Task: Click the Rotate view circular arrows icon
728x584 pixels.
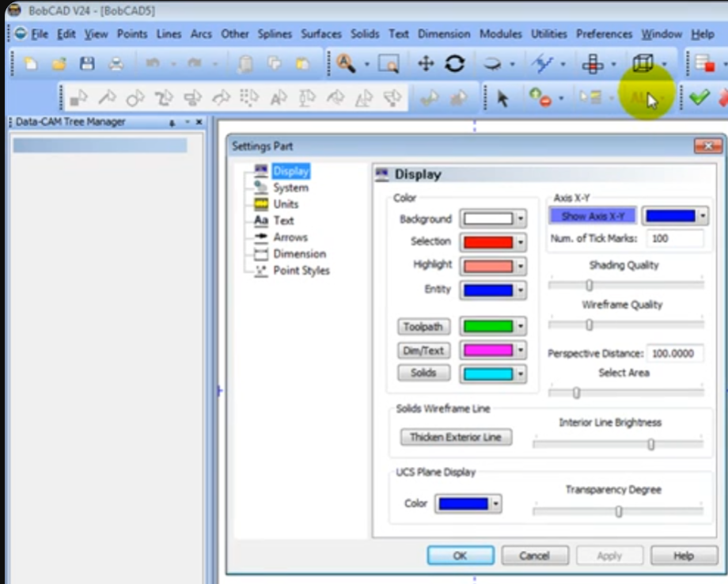Action: click(454, 64)
